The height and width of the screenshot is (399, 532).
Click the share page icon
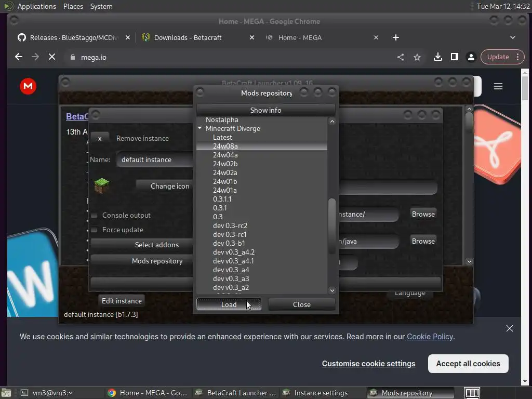tap(401, 57)
